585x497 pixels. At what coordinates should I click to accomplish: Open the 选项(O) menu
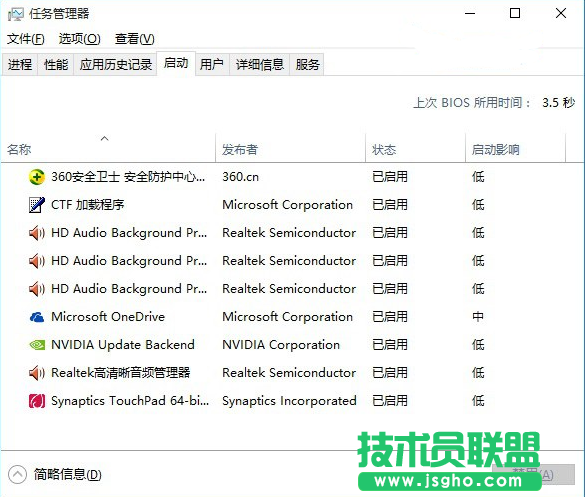coord(79,39)
